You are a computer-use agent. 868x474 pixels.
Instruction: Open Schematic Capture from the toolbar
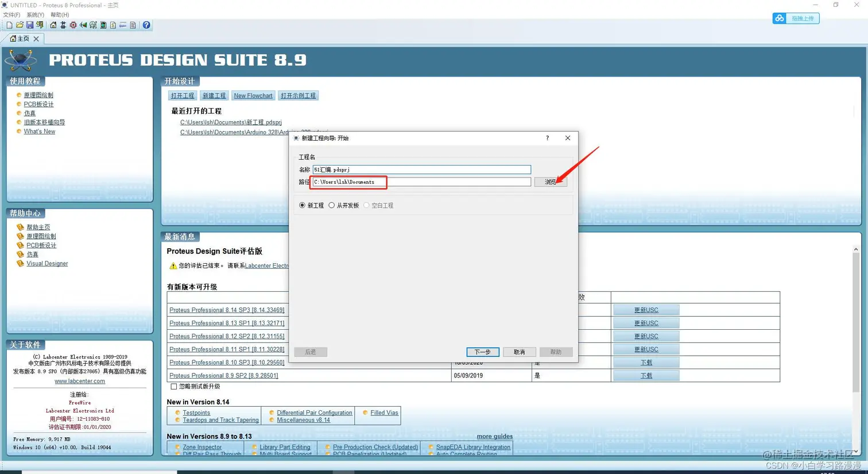click(x=63, y=25)
